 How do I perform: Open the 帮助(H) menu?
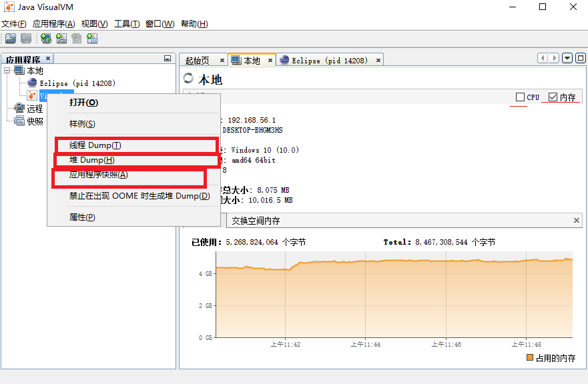coord(194,24)
